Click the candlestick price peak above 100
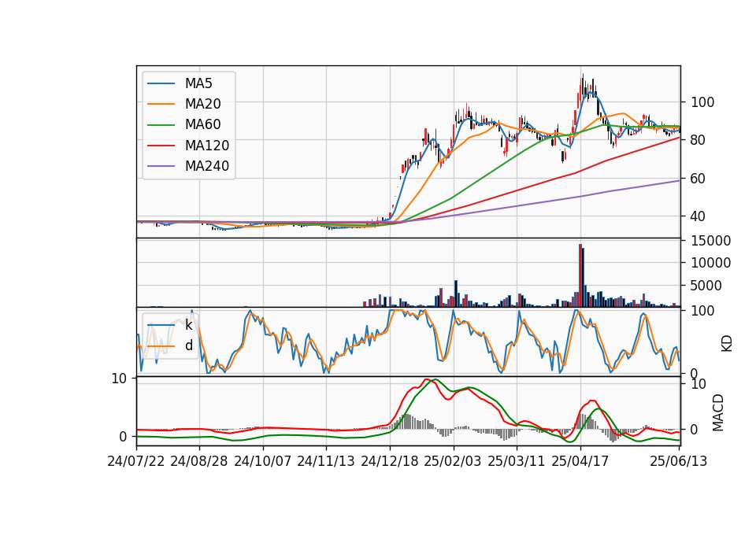 (x=583, y=84)
